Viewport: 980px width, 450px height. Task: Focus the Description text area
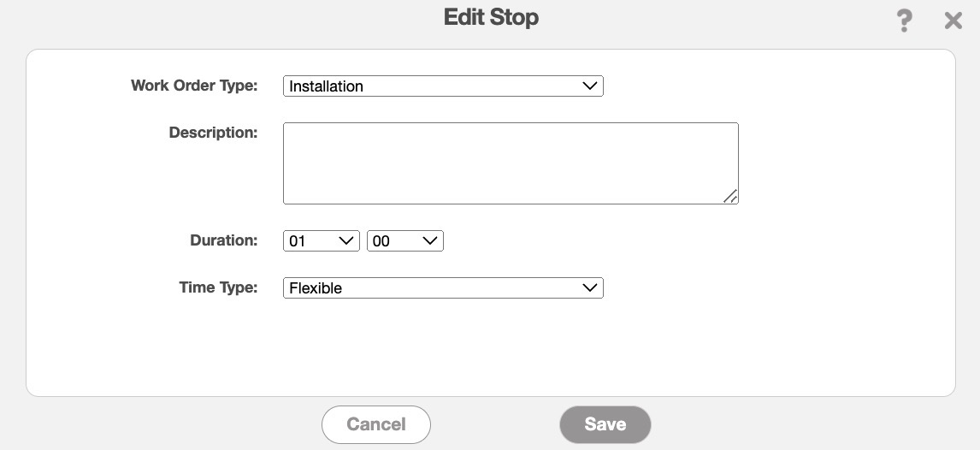tap(510, 163)
